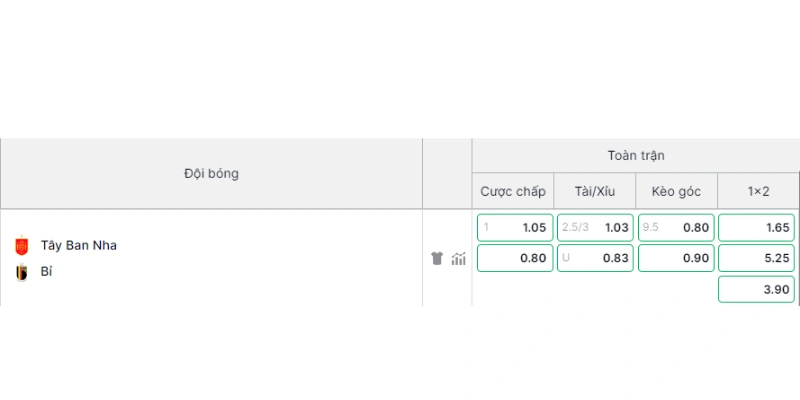Select handicap odds 0.80 for Bỉ
800x400 pixels.
515,258
